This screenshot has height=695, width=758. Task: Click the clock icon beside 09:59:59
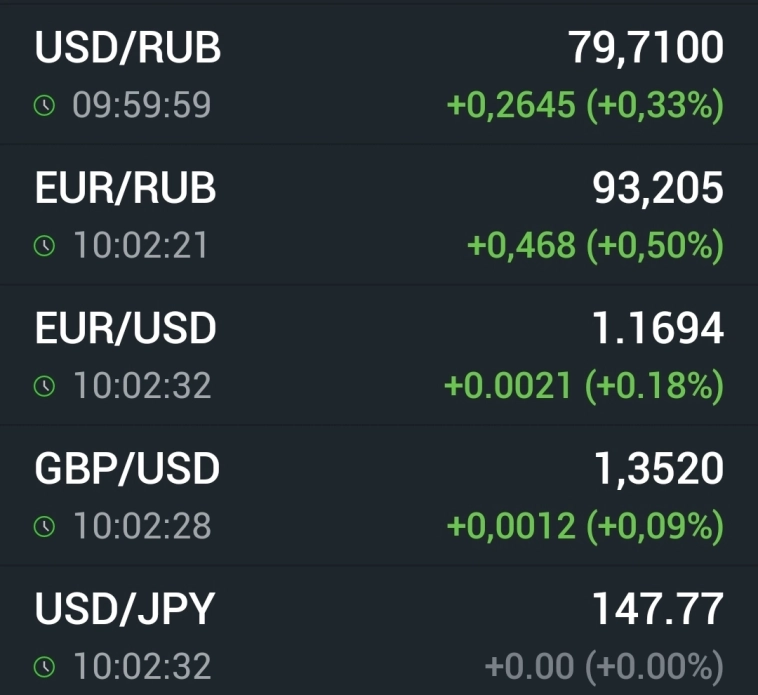[x=45, y=106]
